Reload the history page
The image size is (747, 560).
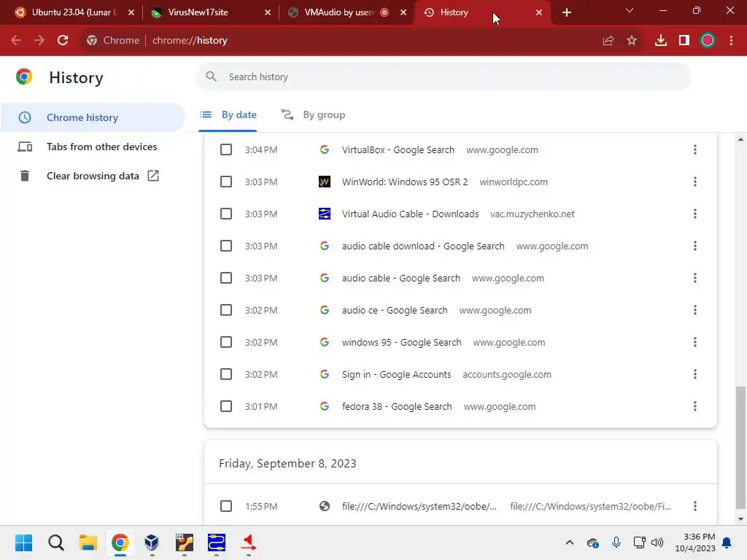pyautogui.click(x=63, y=41)
